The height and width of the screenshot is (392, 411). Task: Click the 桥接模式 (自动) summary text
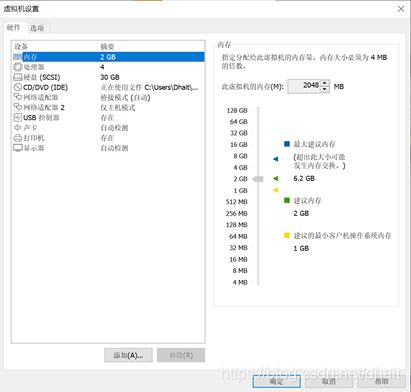125,98
